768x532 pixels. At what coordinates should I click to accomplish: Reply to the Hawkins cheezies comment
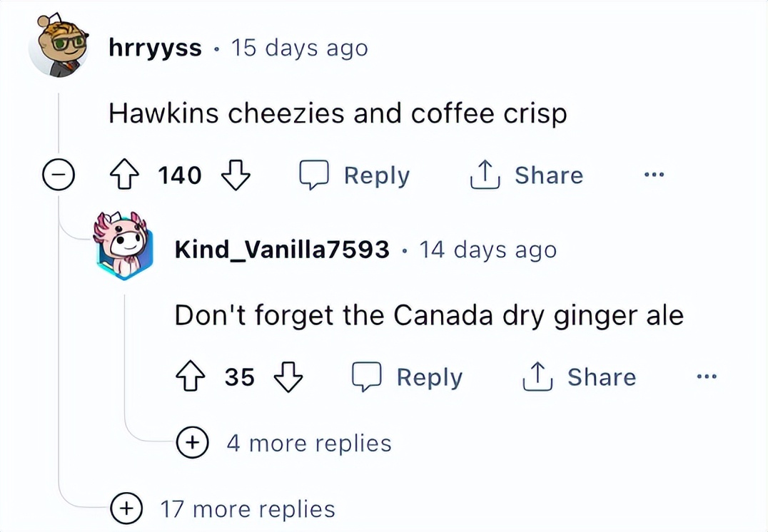click(355, 175)
